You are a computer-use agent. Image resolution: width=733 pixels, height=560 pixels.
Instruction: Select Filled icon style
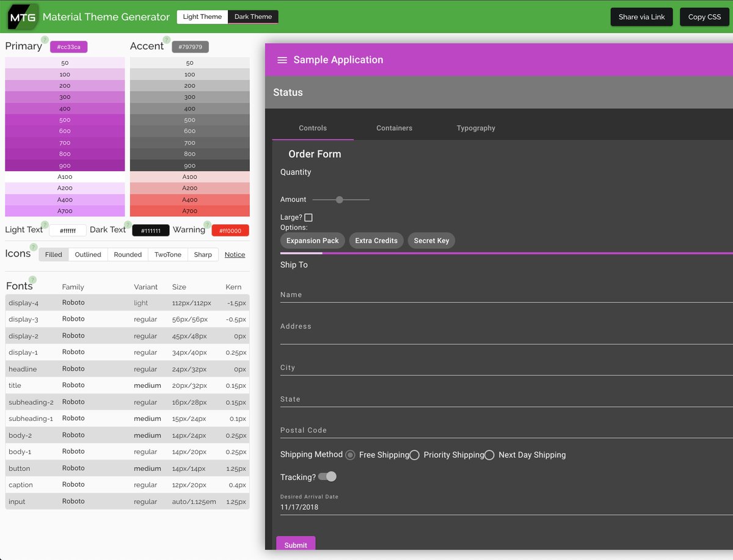pyautogui.click(x=54, y=255)
